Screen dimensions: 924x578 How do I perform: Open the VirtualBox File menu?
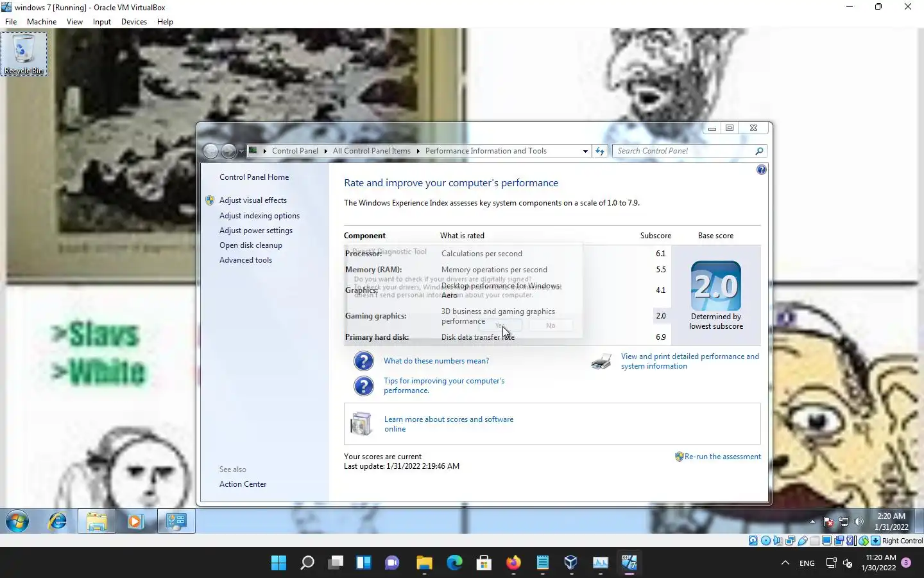point(11,21)
